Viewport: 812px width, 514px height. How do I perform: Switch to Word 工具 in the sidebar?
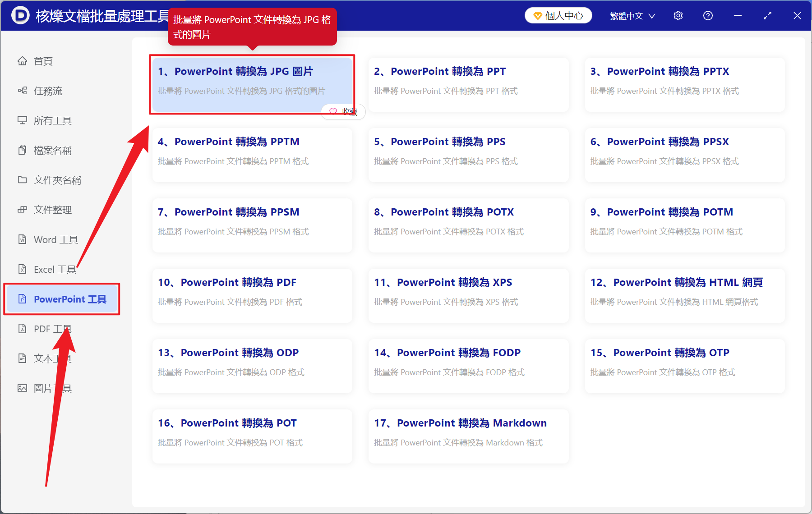pyautogui.click(x=61, y=239)
